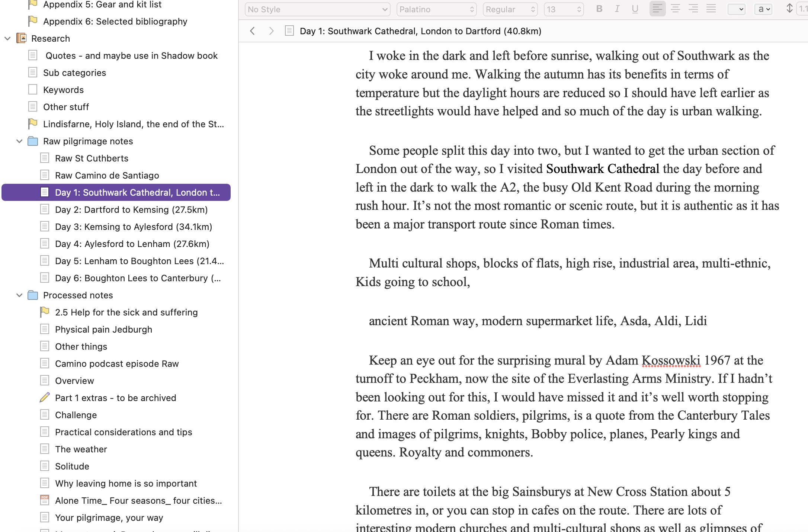Center align the text
The image size is (808, 532).
[675, 9]
